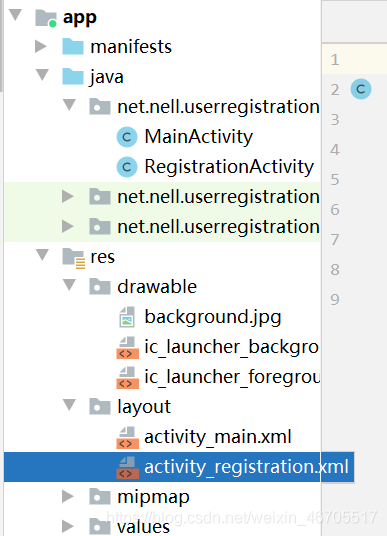Collapse the drawable folder arrow

(69, 285)
